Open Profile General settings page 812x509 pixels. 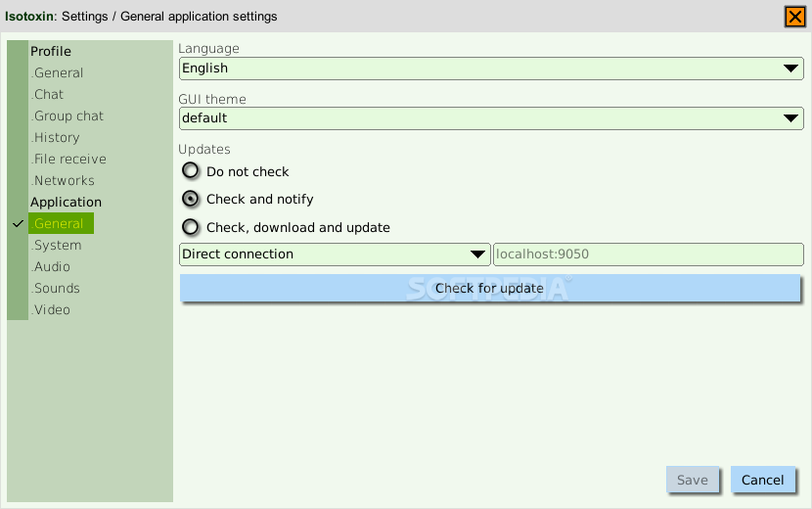58,73
